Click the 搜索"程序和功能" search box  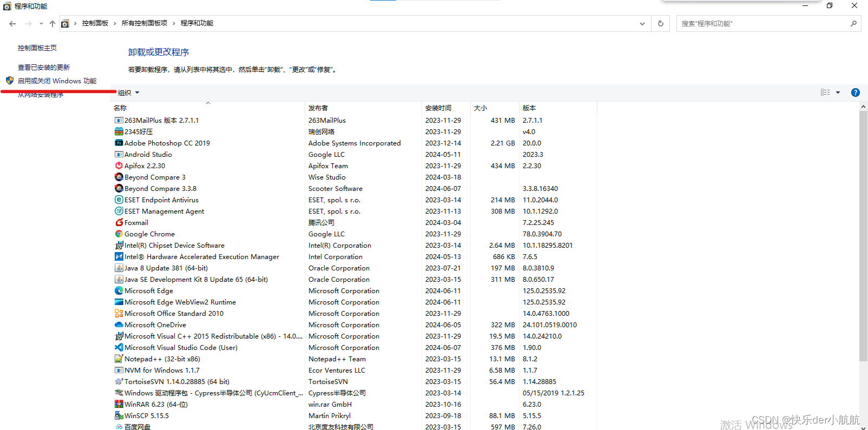tap(768, 23)
